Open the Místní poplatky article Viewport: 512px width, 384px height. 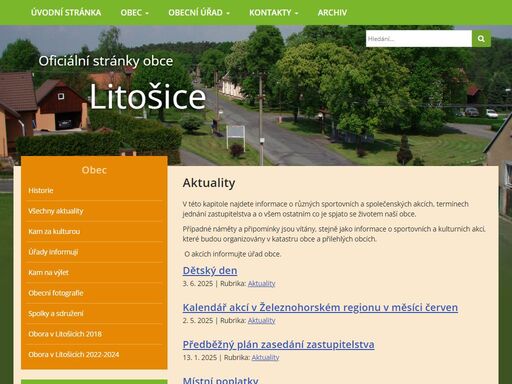pos(220,380)
